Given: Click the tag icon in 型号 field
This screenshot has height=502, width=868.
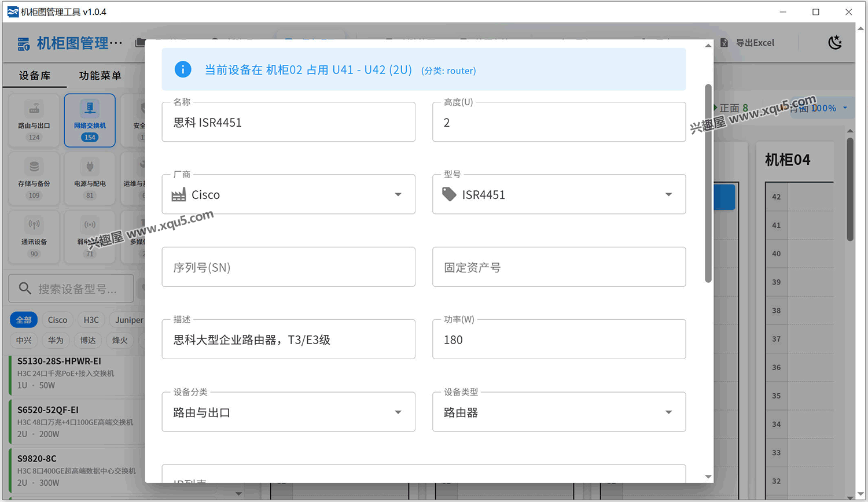Looking at the screenshot, I should (x=449, y=194).
